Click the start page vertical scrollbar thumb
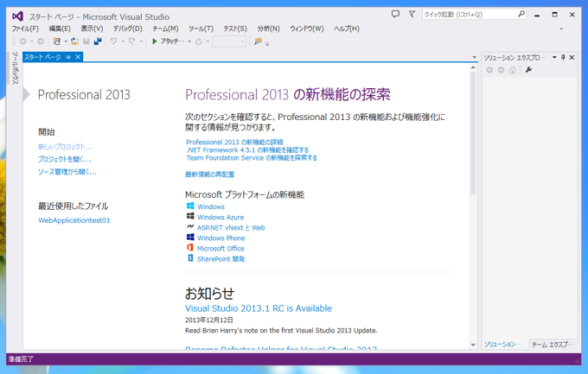This screenshot has height=374, width=588. click(x=473, y=133)
